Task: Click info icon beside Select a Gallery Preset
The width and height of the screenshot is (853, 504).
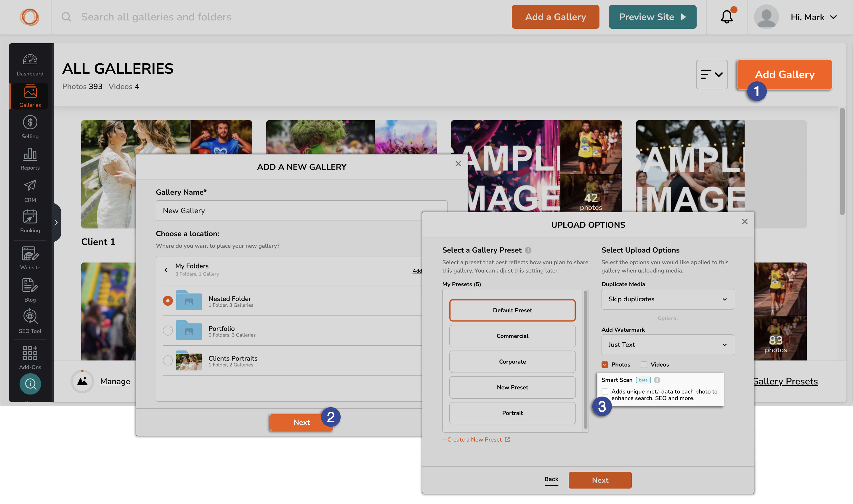Action: (x=528, y=250)
